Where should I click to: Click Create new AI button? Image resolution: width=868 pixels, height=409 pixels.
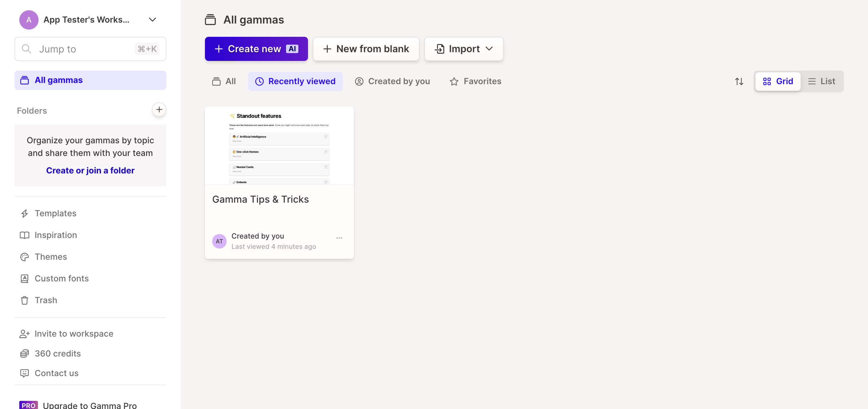256,49
